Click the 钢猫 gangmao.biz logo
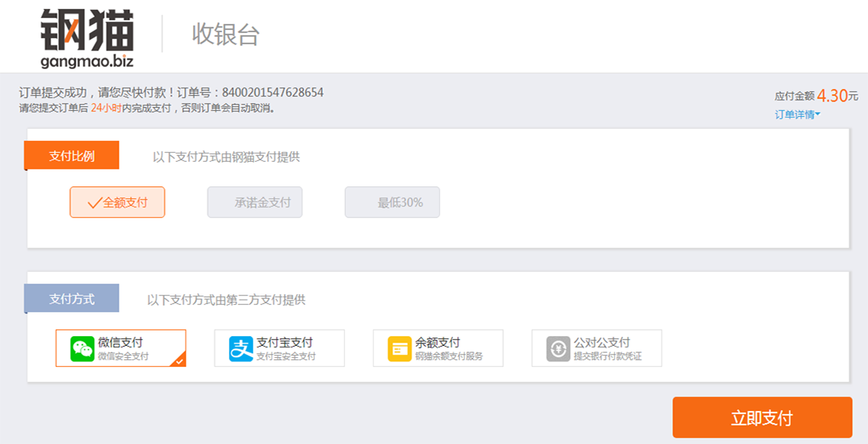This screenshot has width=868, height=444. point(87,38)
